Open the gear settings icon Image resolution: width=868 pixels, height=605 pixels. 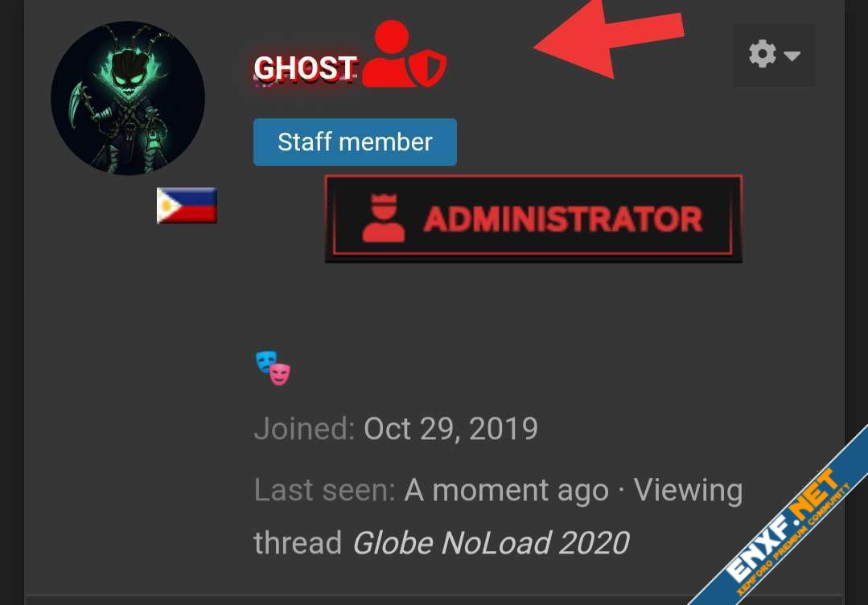coord(763,54)
